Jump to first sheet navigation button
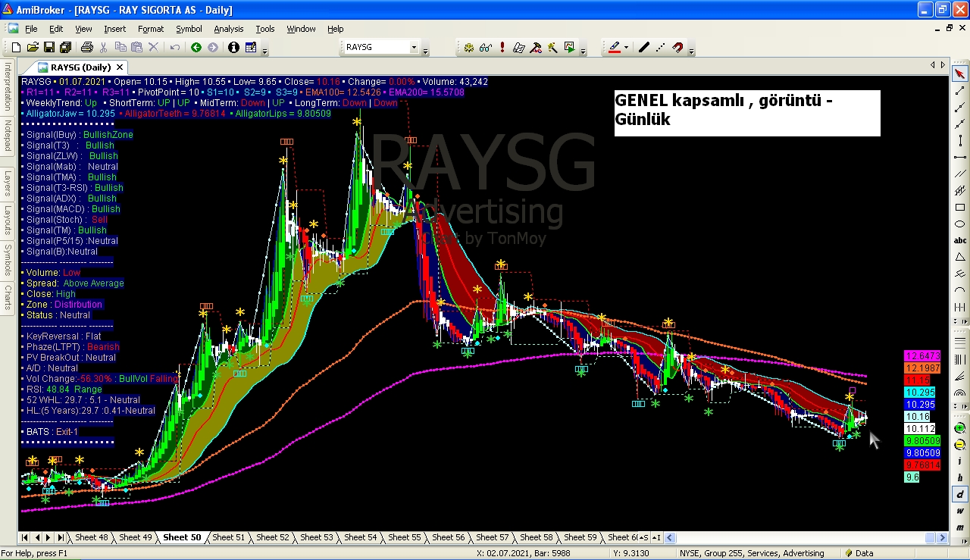The image size is (970, 560). [25, 537]
